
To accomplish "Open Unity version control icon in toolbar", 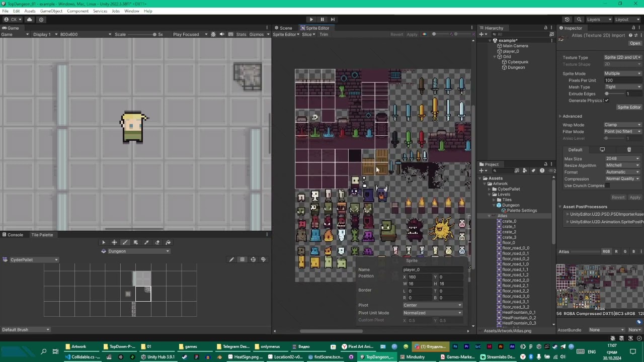I will 41,20.
